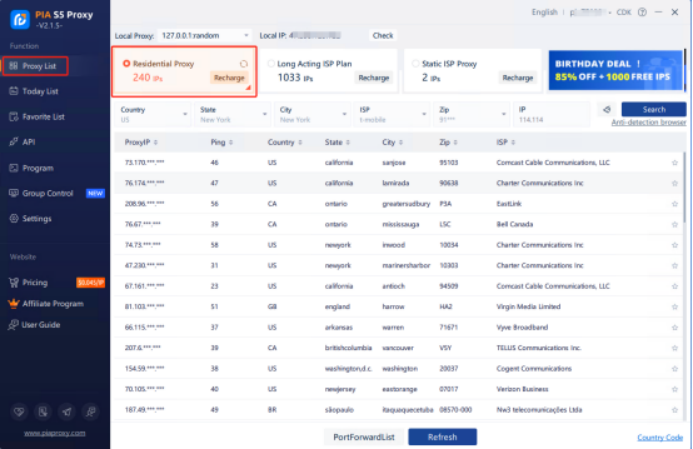
Task: Star the Vyve Broadband warren proxy
Action: click(x=674, y=327)
